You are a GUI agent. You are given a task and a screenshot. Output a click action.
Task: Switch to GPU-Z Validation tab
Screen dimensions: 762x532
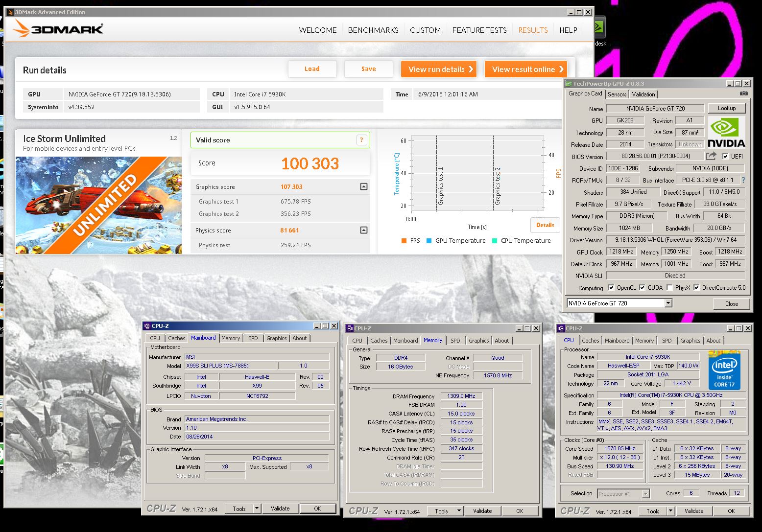(643, 94)
